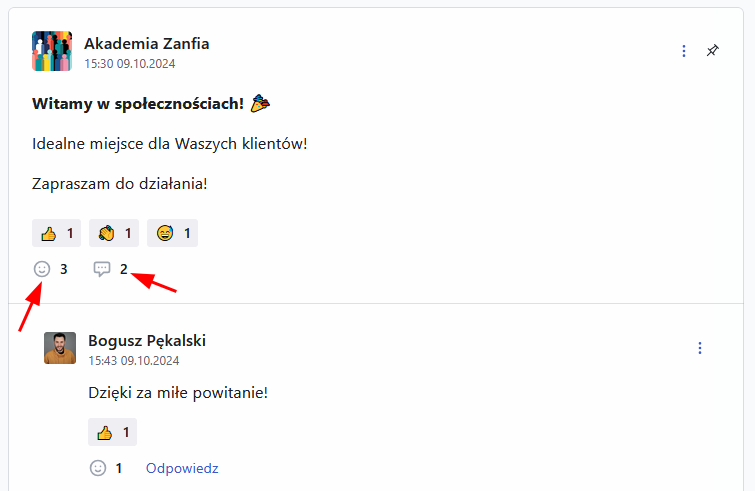755x491 pixels.
Task: Open Akademia Zanfia profile avatar
Action: click(x=52, y=51)
